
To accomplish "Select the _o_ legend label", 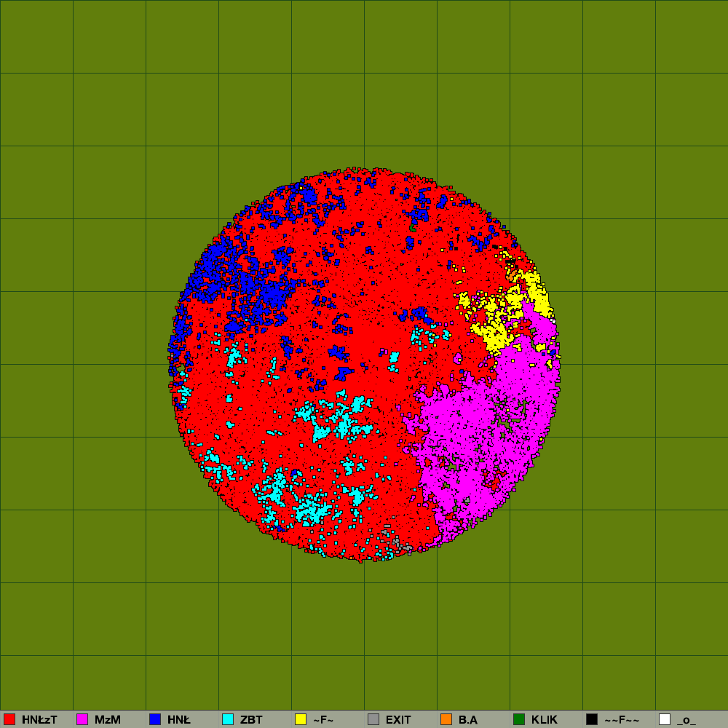I will [687, 720].
